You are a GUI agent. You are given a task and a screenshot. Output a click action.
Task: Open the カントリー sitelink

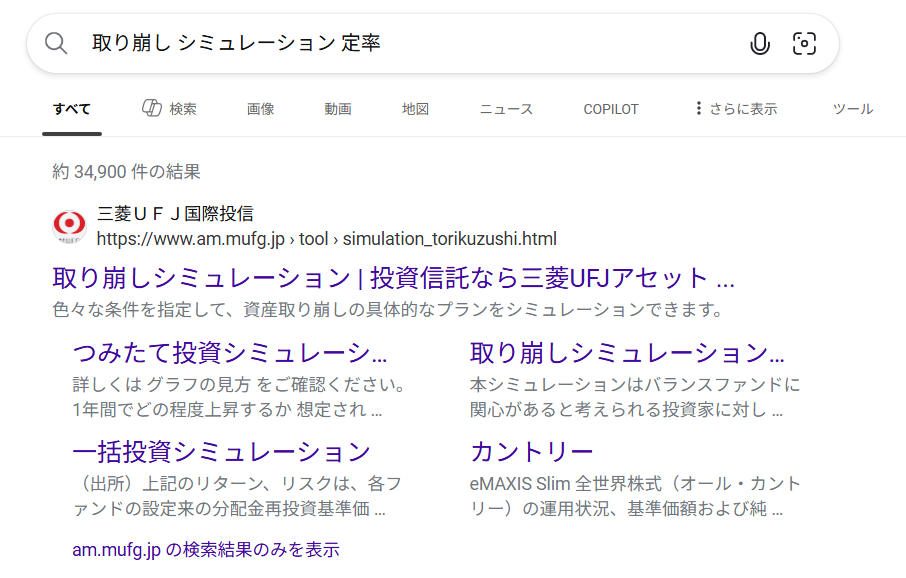coord(532,451)
